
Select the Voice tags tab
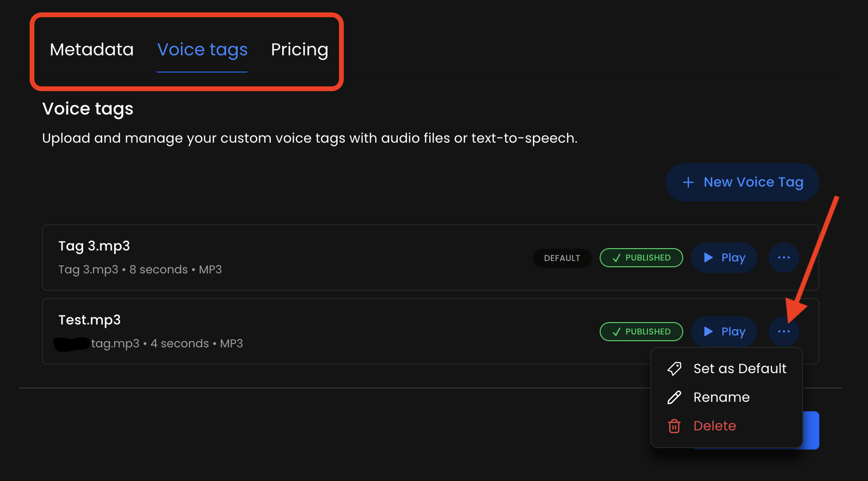pos(202,50)
